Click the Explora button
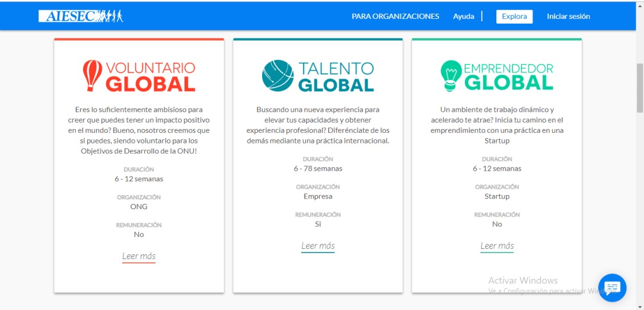The width and height of the screenshot is (644, 310). [x=514, y=17]
